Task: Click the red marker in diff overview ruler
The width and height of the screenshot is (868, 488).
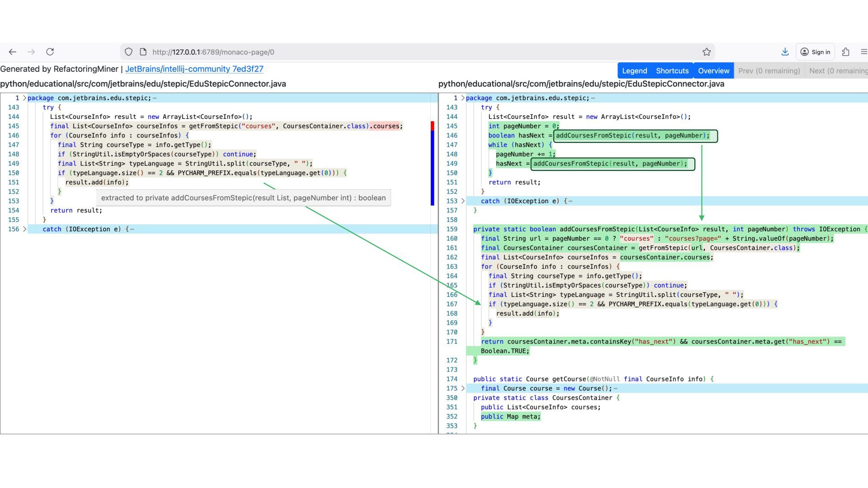Action: click(x=432, y=126)
